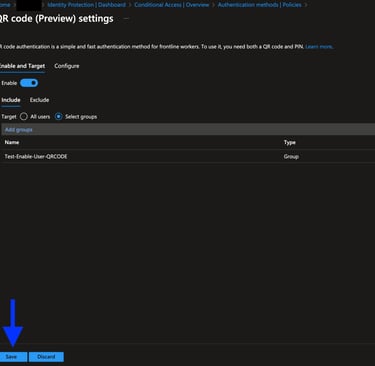Save the QR code settings
375x366 pixels.
click(x=13, y=357)
